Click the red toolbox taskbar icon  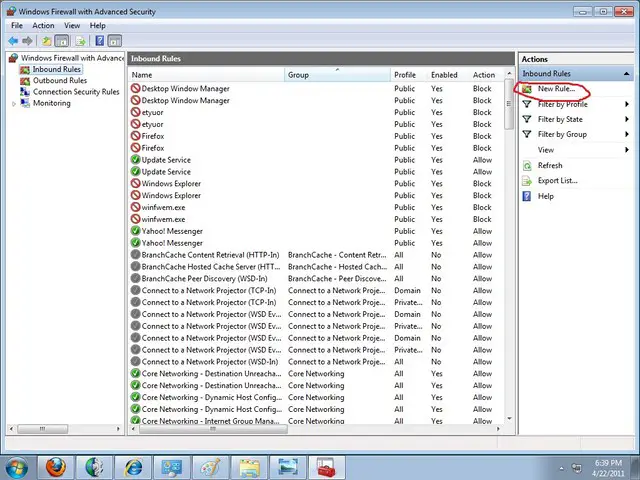tap(327, 467)
